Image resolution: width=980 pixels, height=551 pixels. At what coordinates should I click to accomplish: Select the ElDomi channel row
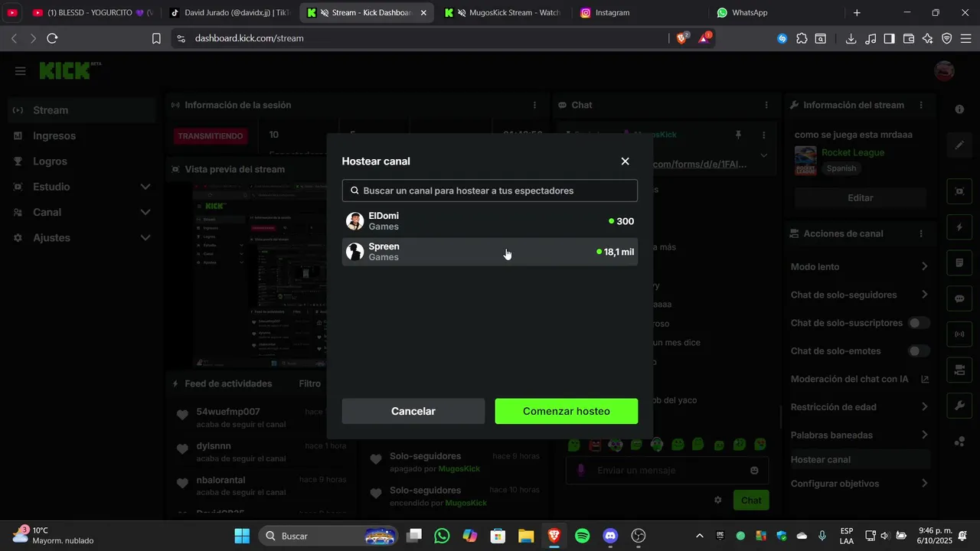pos(490,221)
